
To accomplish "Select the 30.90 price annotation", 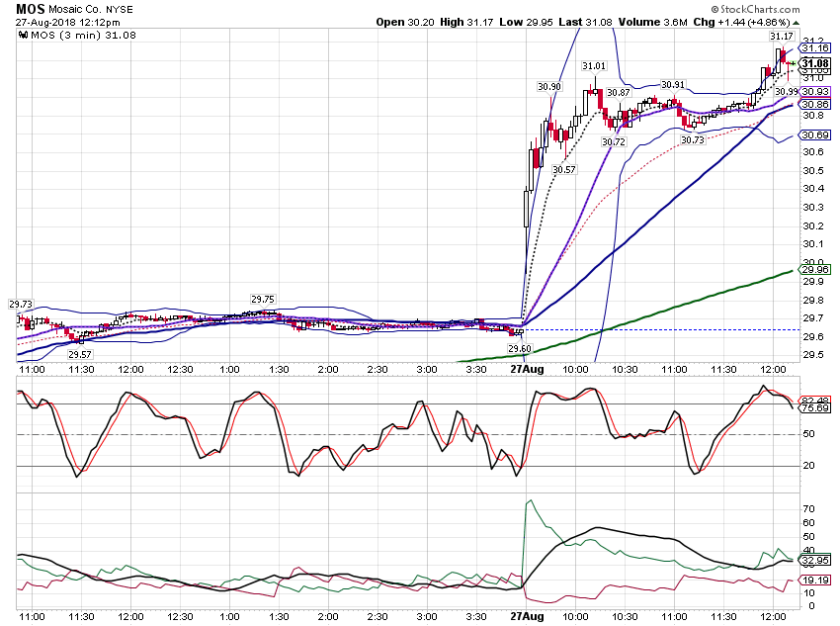I will [549, 86].
